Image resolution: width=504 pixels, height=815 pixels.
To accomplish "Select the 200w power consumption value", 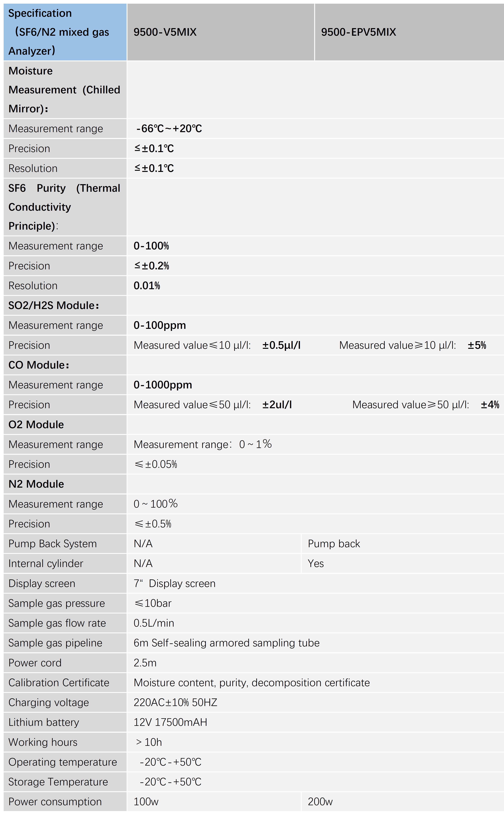I will (x=320, y=802).
